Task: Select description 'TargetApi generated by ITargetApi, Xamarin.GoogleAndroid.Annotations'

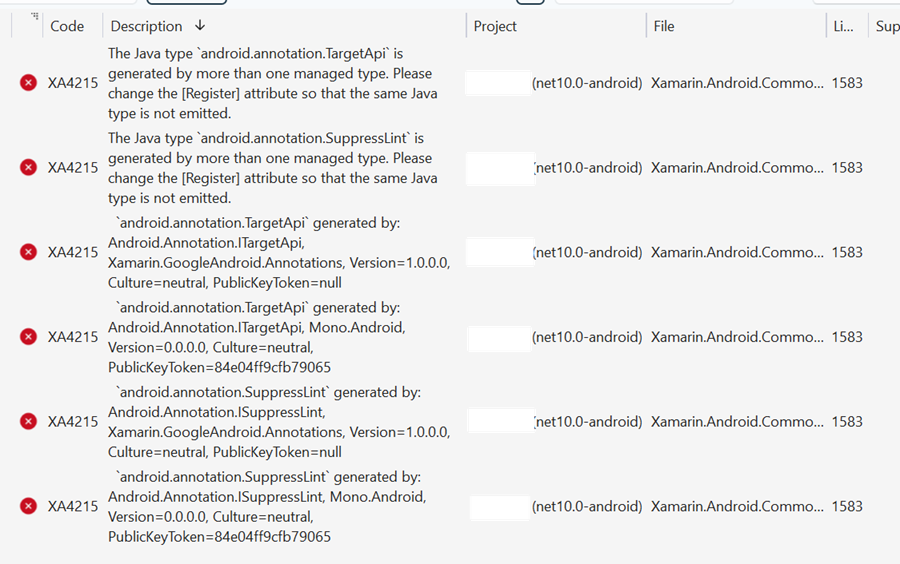Action: tap(279, 252)
